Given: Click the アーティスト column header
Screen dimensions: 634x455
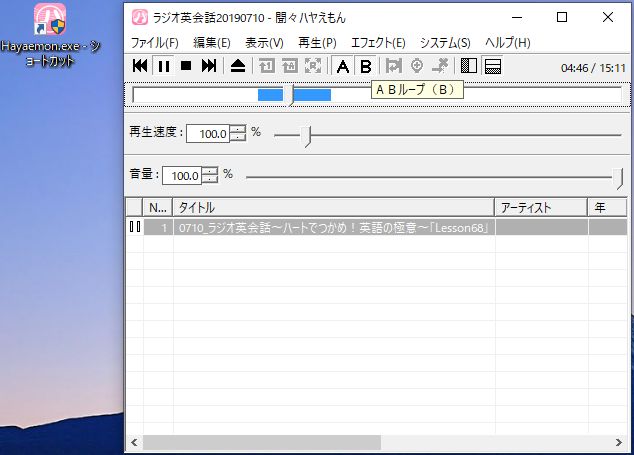Looking at the screenshot, I should tap(541, 207).
